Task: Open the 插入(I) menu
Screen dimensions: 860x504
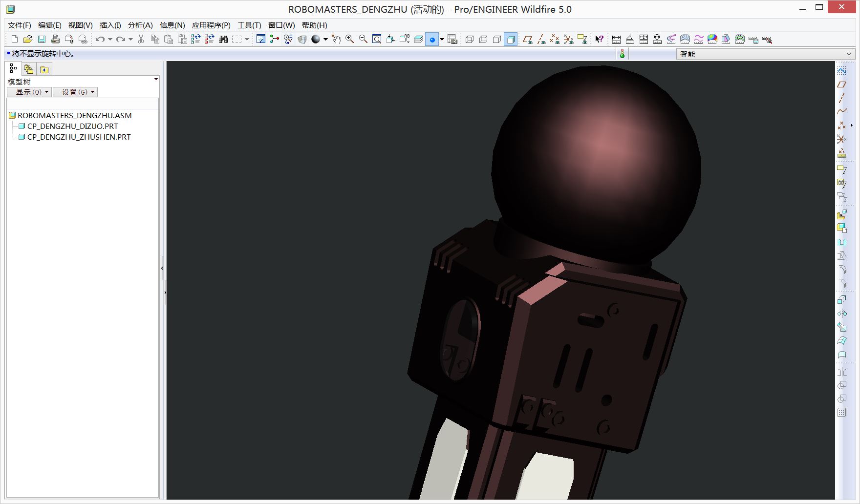Action: (110, 25)
